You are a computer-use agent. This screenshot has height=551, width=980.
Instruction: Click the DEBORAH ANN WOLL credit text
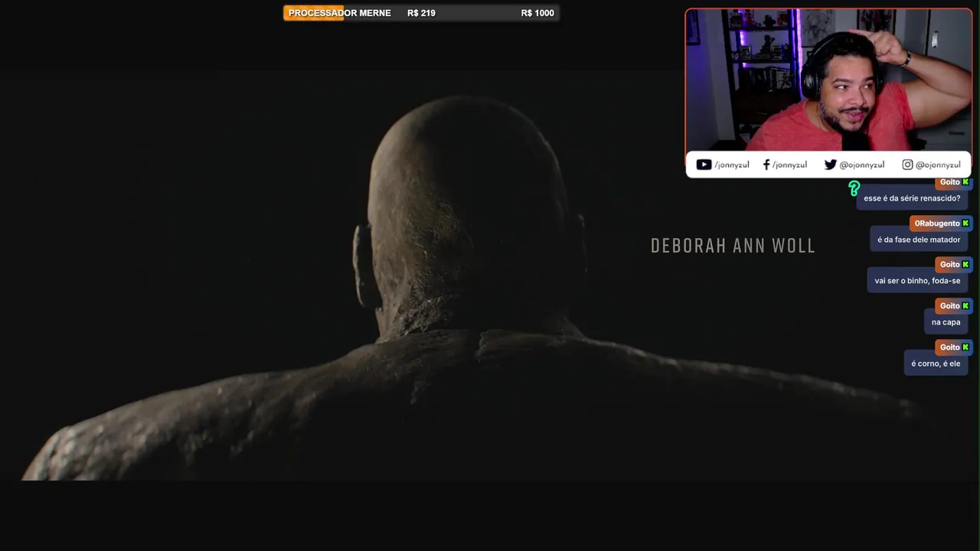click(x=733, y=246)
